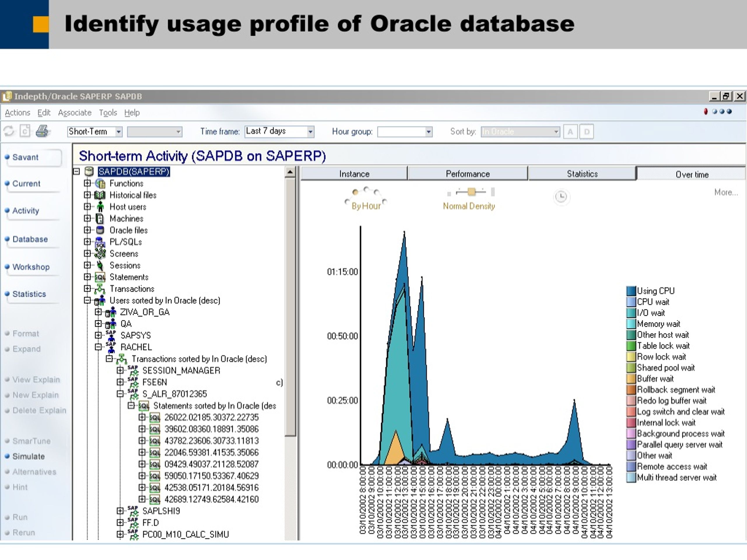Click SQL icon for statement 26022.02185.30372.22735
747x560 pixels.
pos(155,418)
